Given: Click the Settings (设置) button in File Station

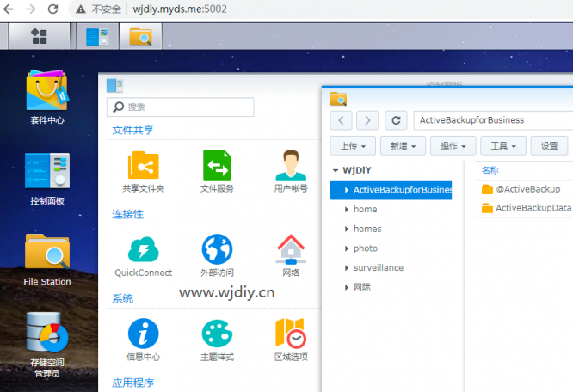Looking at the screenshot, I should 549,146.
